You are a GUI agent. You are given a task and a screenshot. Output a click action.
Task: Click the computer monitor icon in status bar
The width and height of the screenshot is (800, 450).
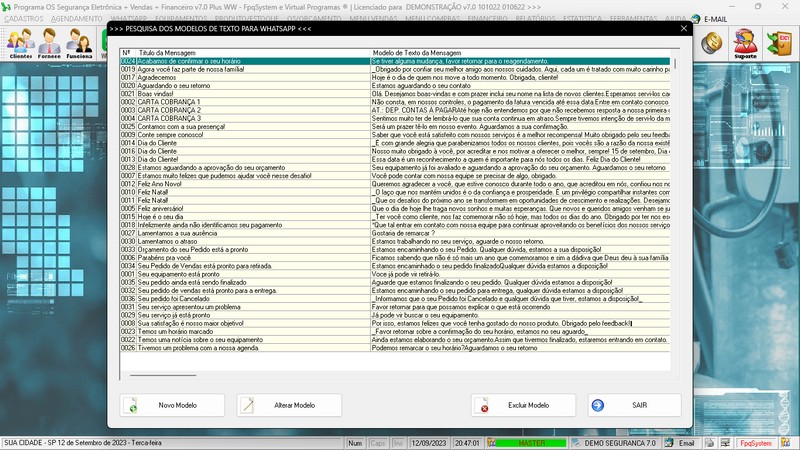pos(724,443)
